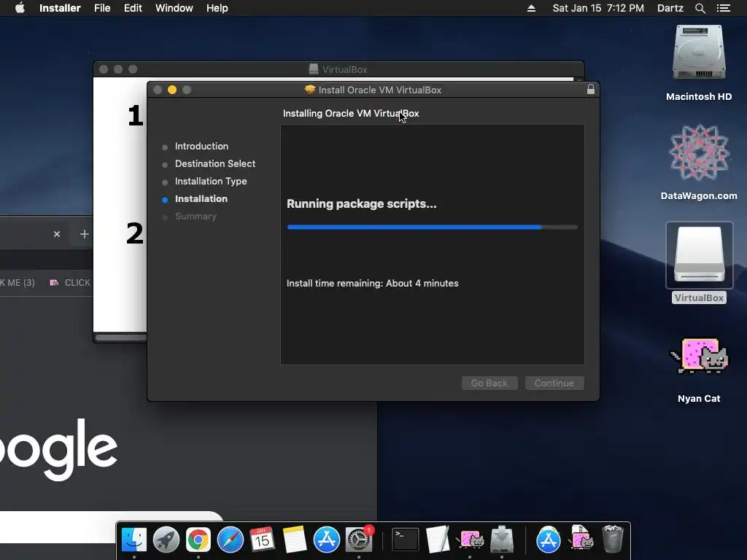Open Google Chrome from the Dock
Image resolution: width=747 pixels, height=560 pixels.
198,540
